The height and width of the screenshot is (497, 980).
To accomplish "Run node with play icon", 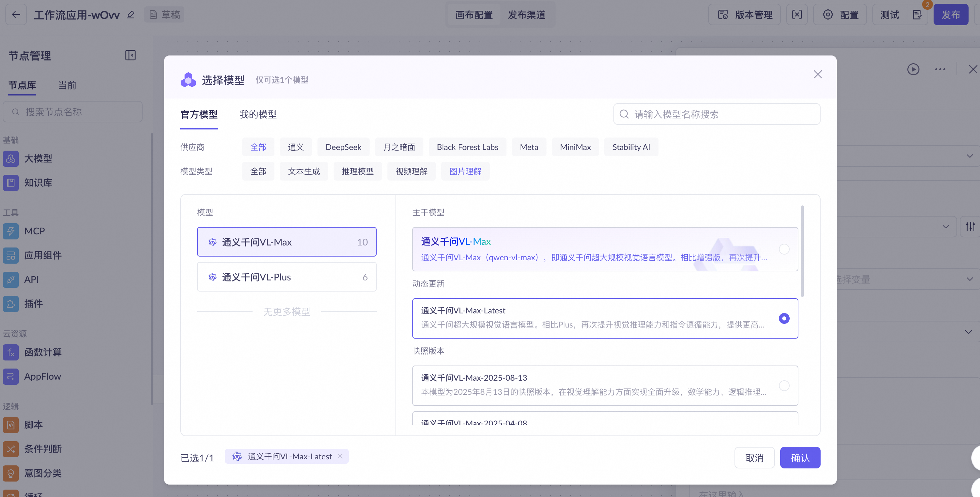I will point(913,69).
